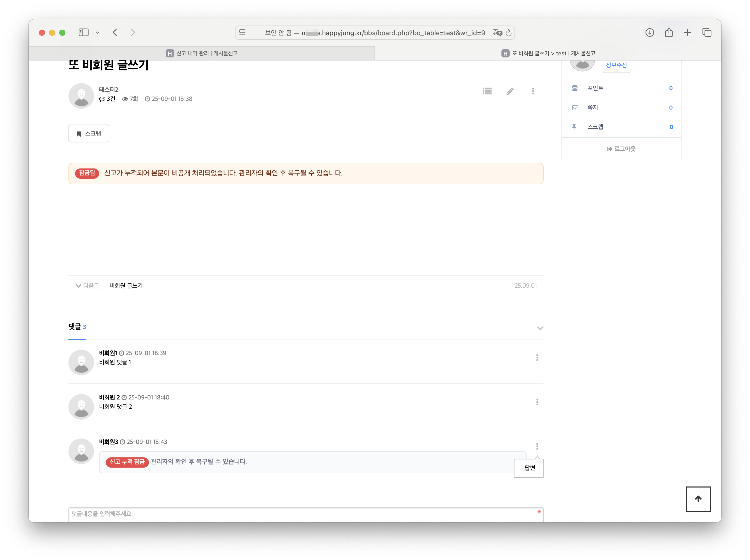This screenshot has height=560, width=750.
Task: Return to top with arrow button
Action: point(698,499)
